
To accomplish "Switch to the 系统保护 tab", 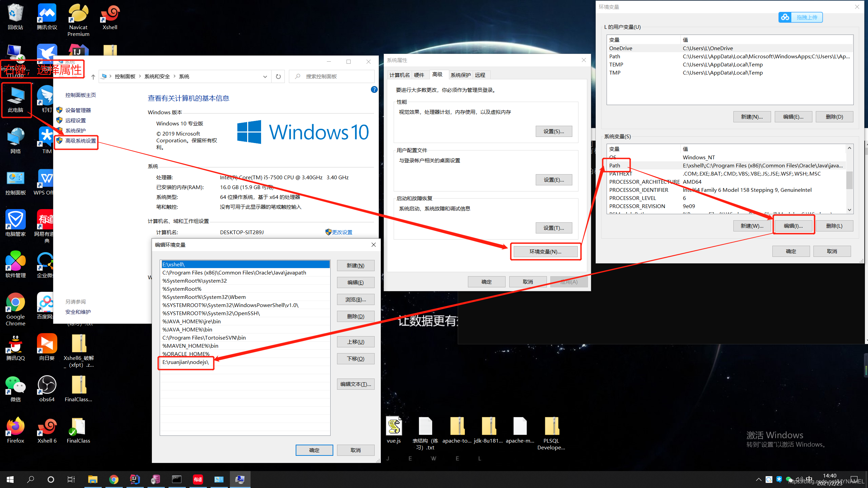I will point(460,75).
